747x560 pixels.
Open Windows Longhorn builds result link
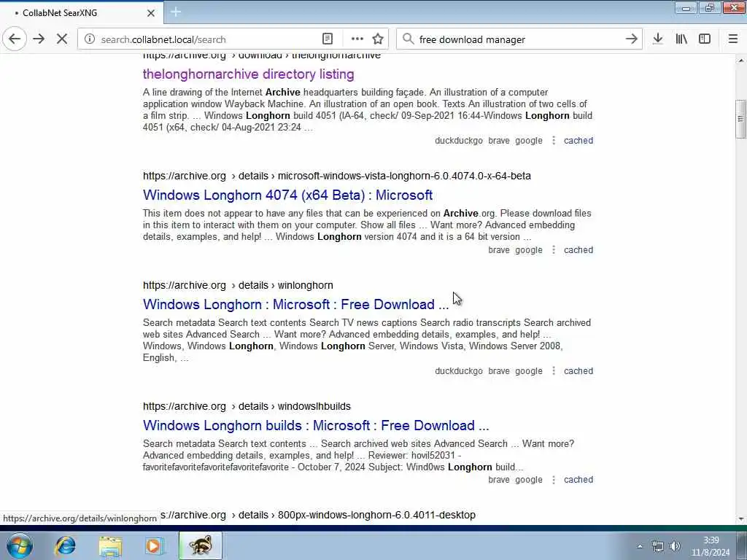click(316, 426)
